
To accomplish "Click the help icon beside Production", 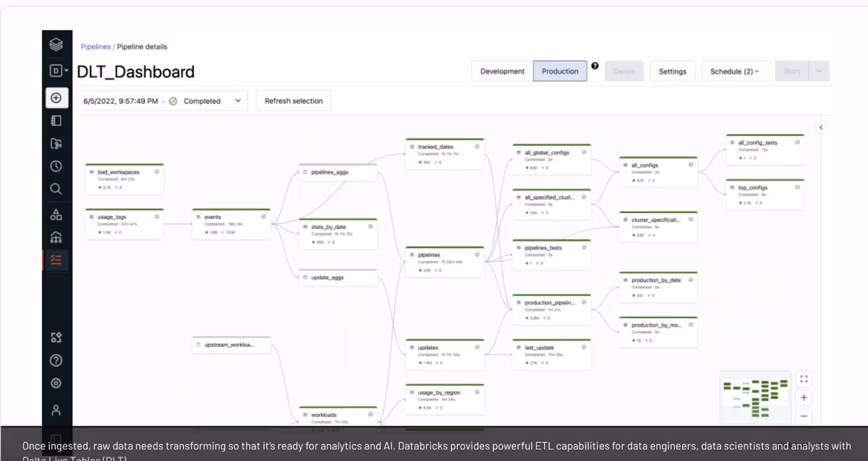I will click(595, 66).
